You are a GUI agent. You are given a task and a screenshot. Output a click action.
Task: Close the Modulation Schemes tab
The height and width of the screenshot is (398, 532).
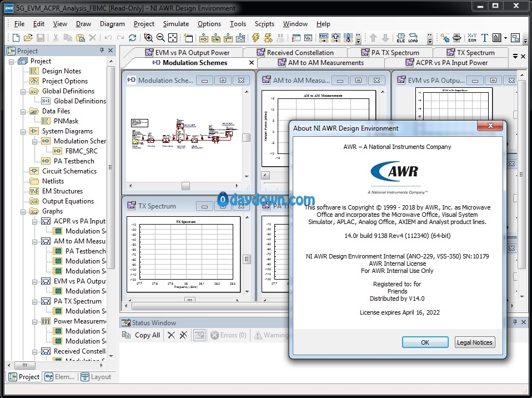(x=252, y=62)
